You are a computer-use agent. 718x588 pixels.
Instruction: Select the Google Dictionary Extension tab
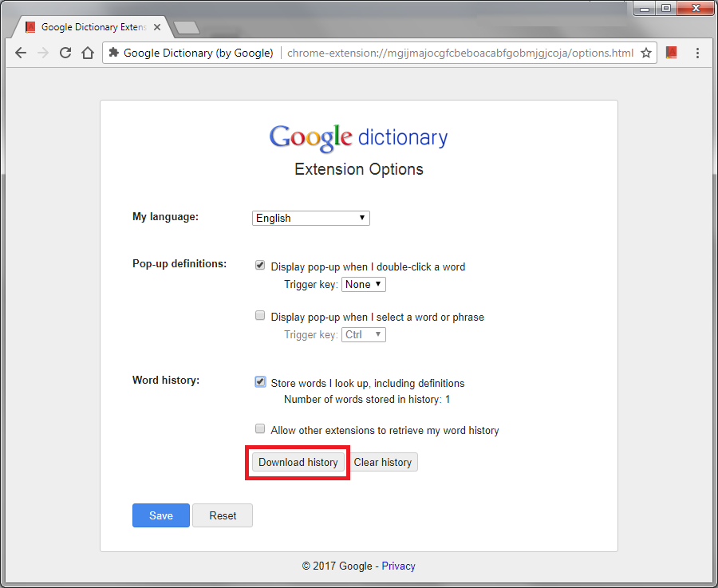pyautogui.click(x=93, y=27)
